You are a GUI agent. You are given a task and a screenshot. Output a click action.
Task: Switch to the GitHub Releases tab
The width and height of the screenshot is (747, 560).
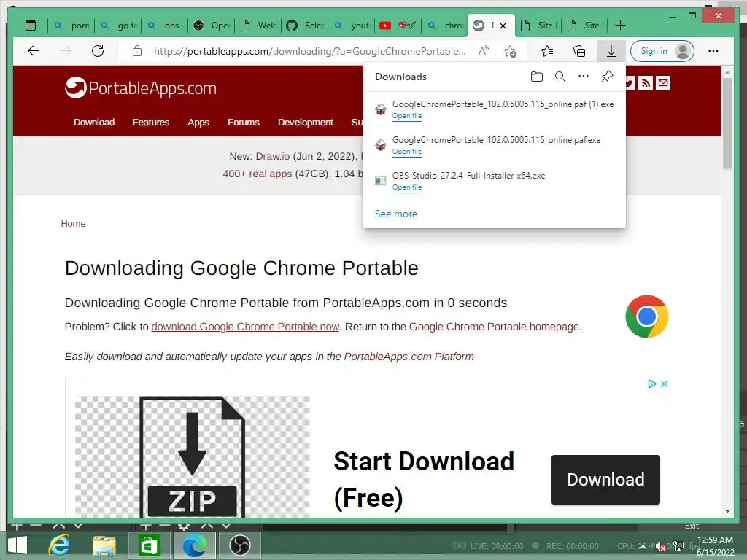[306, 26]
